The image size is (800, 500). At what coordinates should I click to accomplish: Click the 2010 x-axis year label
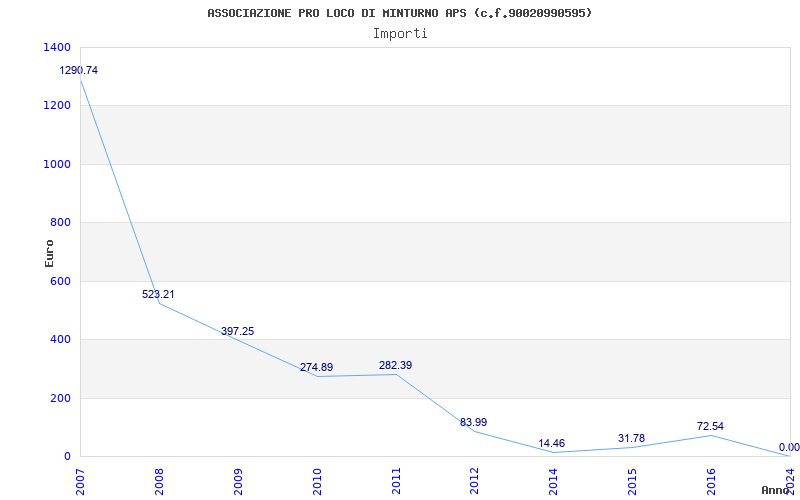317,482
